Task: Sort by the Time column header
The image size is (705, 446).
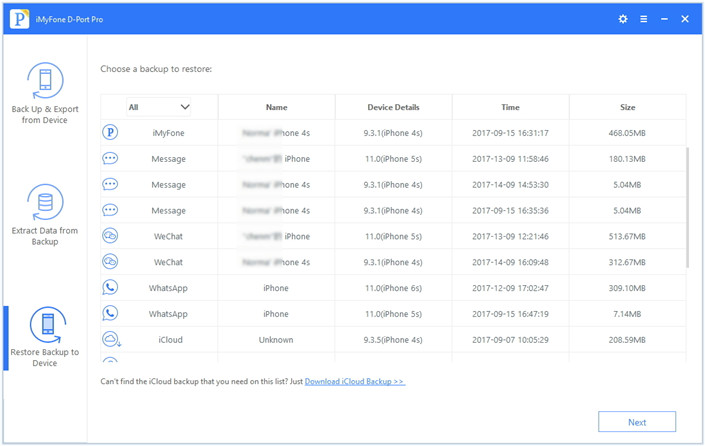Action: (510, 107)
